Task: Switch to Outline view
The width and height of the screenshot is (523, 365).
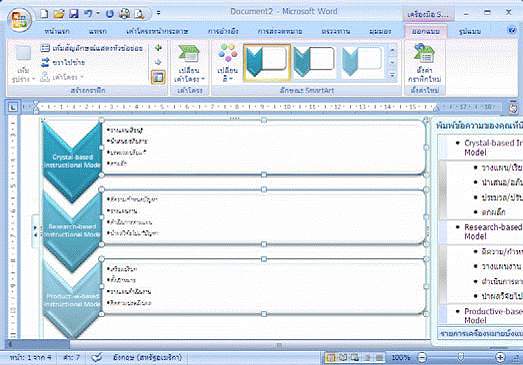Action: click(367, 358)
